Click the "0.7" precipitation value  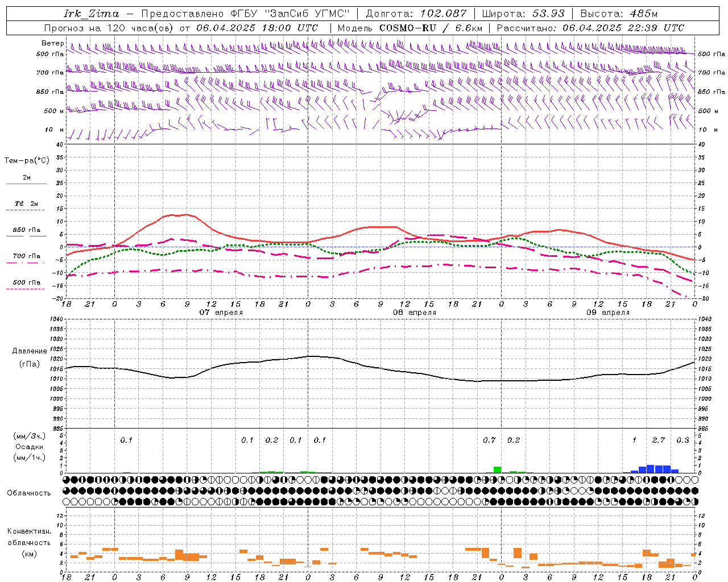pyautogui.click(x=489, y=440)
